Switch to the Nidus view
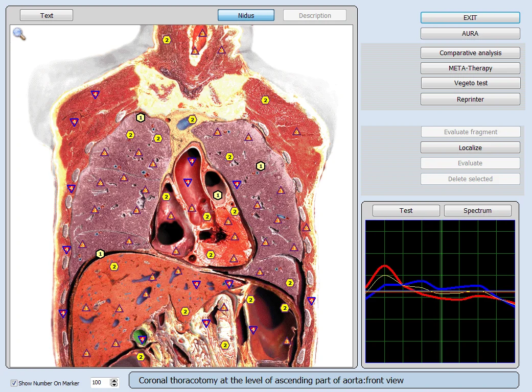The image size is (532, 392). point(246,15)
